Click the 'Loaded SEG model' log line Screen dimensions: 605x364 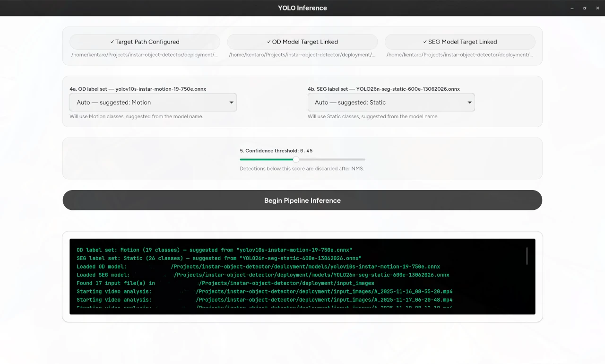point(263,275)
